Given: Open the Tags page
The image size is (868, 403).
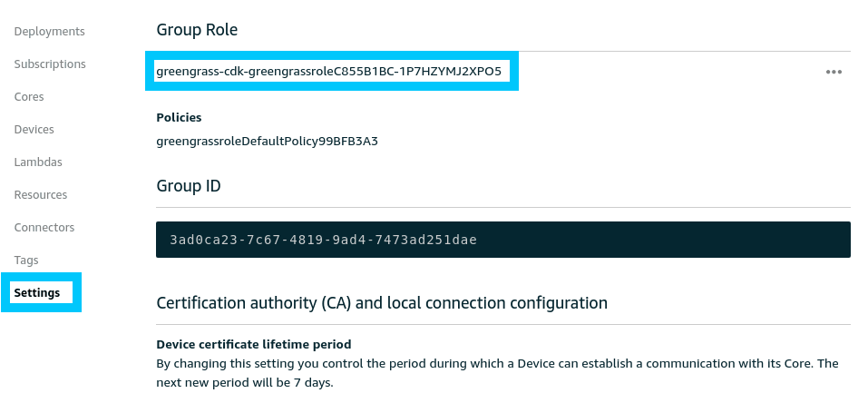Looking at the screenshot, I should click(x=26, y=260).
